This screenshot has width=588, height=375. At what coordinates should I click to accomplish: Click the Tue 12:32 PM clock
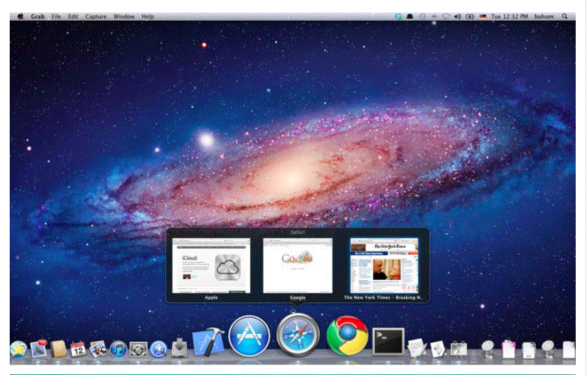point(510,16)
